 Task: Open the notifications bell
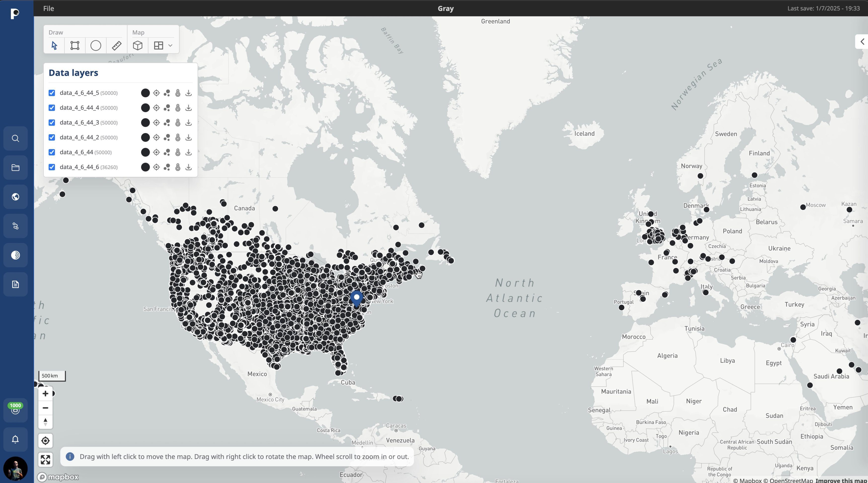click(15, 439)
